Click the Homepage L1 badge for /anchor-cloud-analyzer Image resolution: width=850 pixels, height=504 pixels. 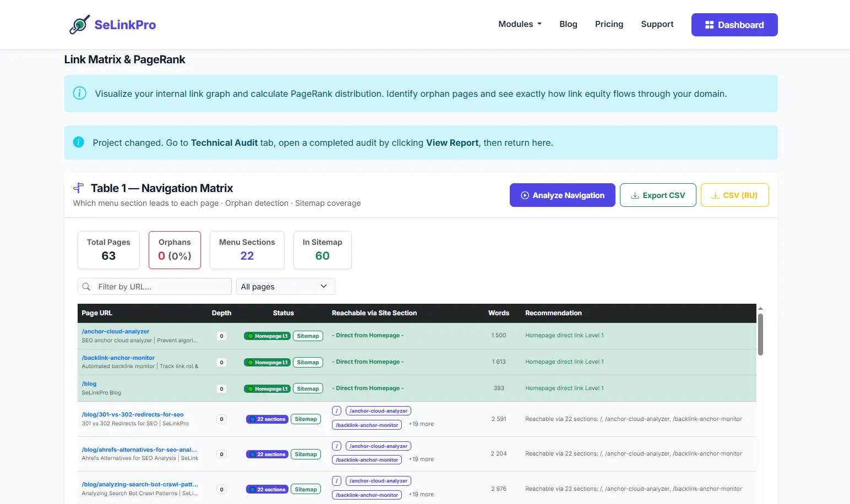267,336
